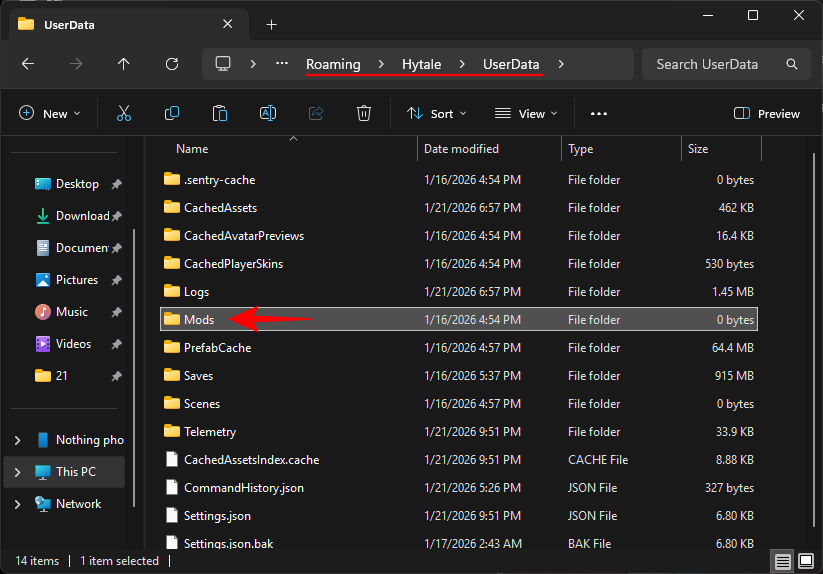Click the Hytale breadcrumb in address bar
The width and height of the screenshot is (823, 574).
point(422,64)
